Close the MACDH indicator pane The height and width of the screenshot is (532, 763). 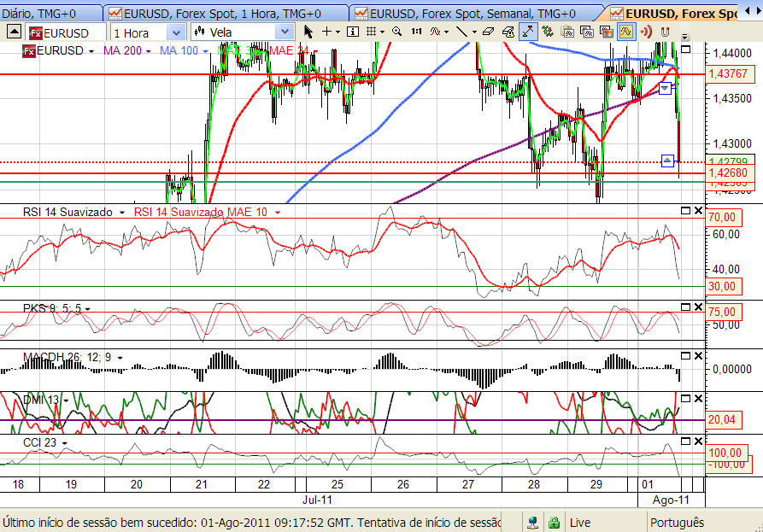[x=698, y=355]
